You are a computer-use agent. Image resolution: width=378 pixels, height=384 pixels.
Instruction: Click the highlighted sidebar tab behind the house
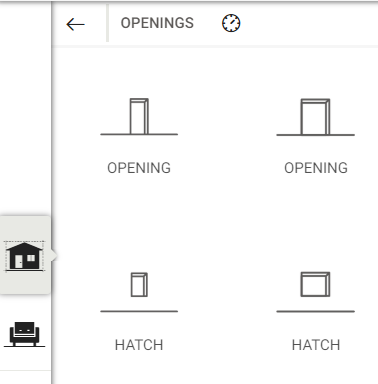pos(25,255)
